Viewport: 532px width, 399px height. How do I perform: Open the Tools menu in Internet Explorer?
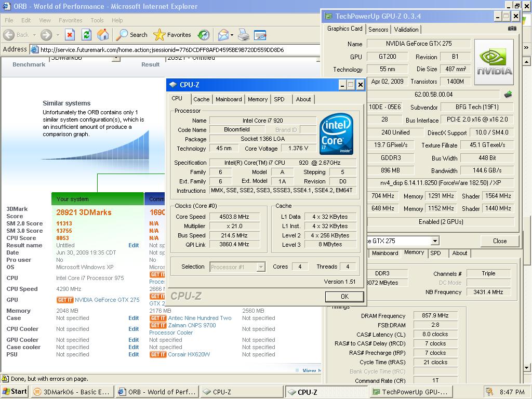click(x=97, y=20)
